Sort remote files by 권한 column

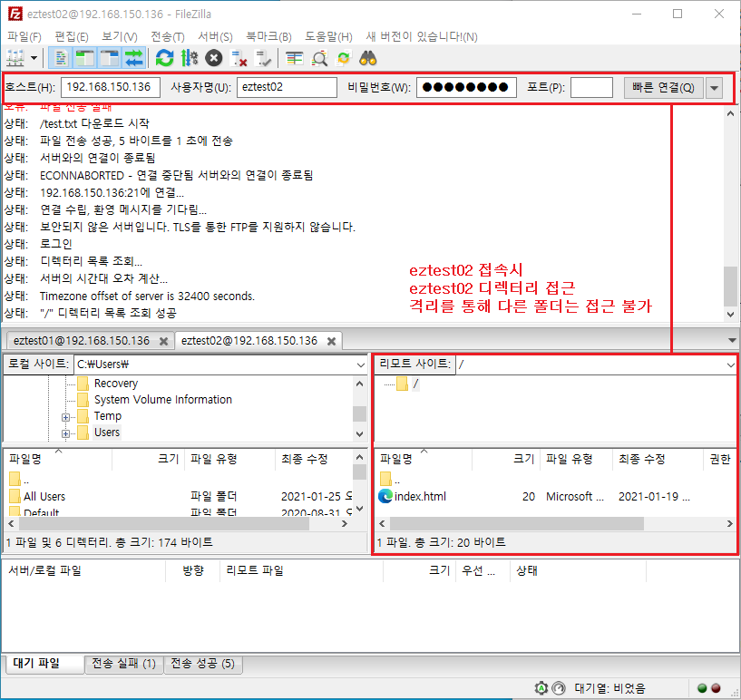pos(720,459)
